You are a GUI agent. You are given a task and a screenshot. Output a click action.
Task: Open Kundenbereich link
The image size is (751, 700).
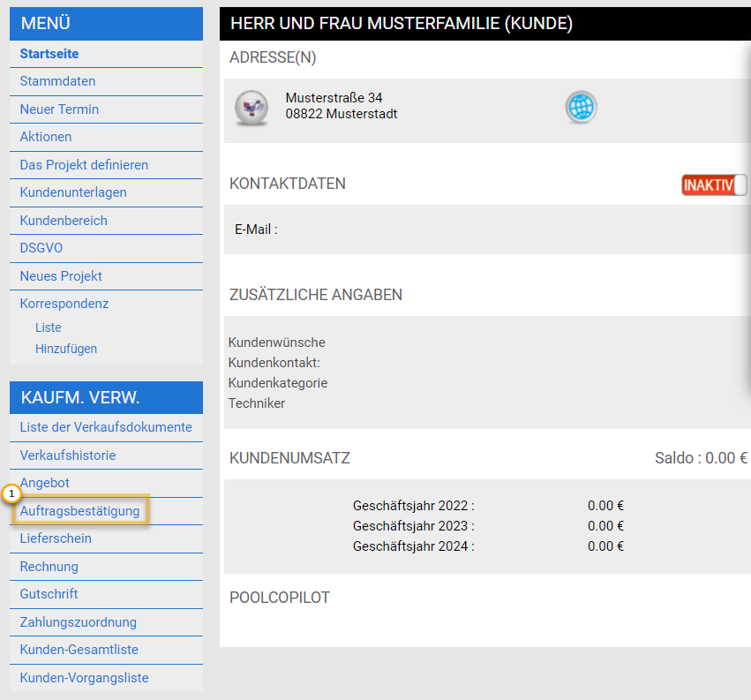(x=64, y=221)
